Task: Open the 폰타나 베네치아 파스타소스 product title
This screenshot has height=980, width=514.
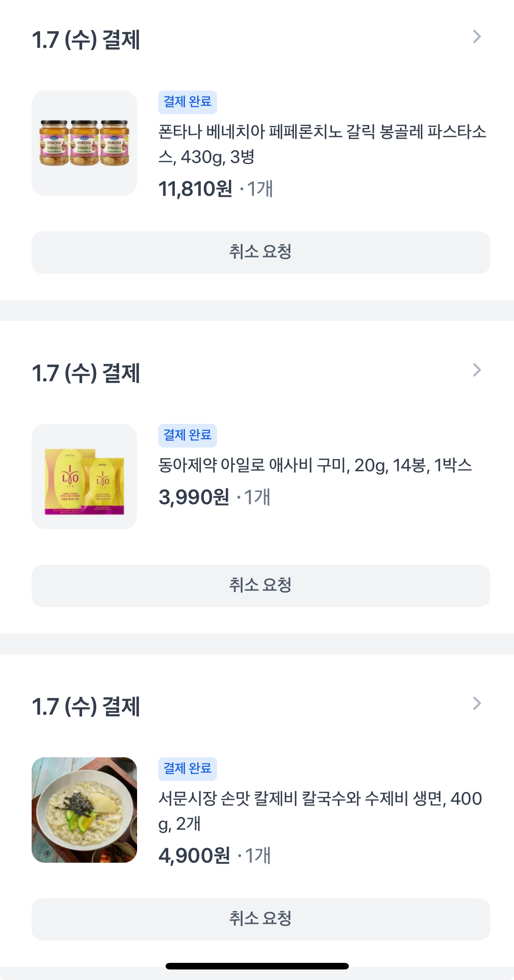Action: tap(322, 144)
